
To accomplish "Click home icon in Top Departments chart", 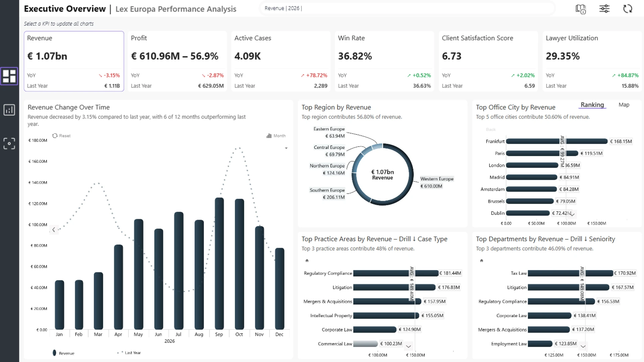I will point(481,260).
